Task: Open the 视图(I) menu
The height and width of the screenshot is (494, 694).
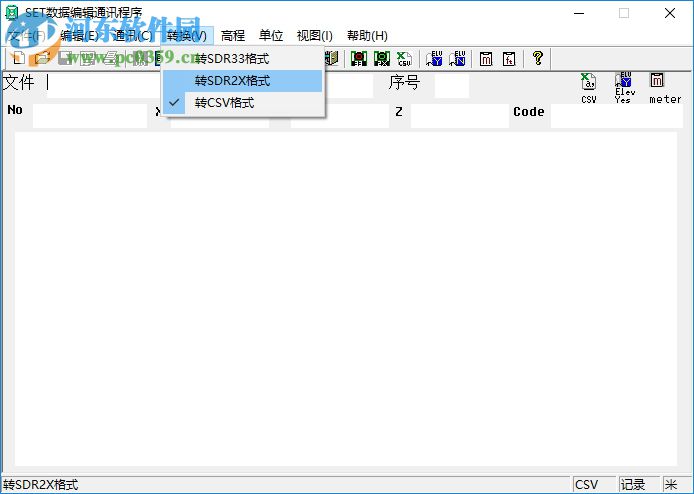Action: [x=314, y=35]
